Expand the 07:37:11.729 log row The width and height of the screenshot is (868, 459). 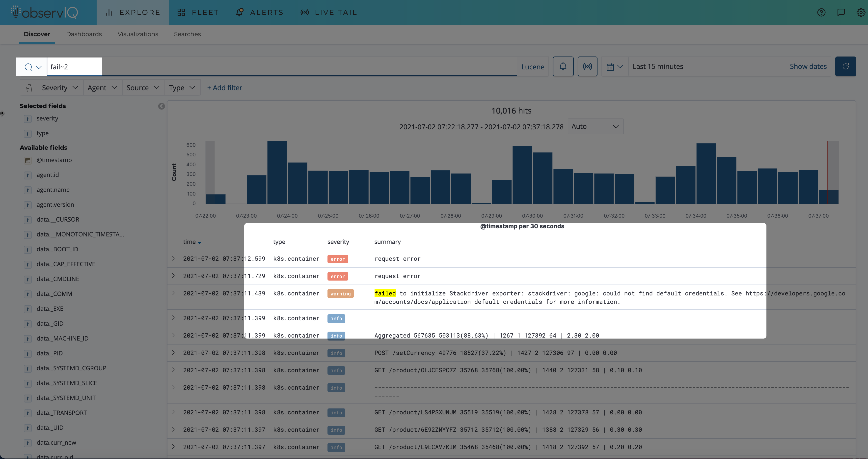[174, 276]
